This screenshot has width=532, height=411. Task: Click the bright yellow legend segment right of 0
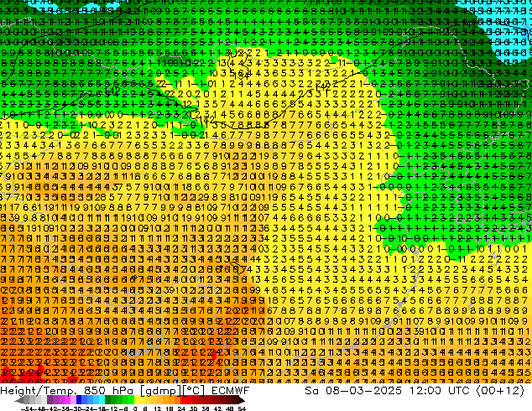pyautogui.click(x=138, y=399)
